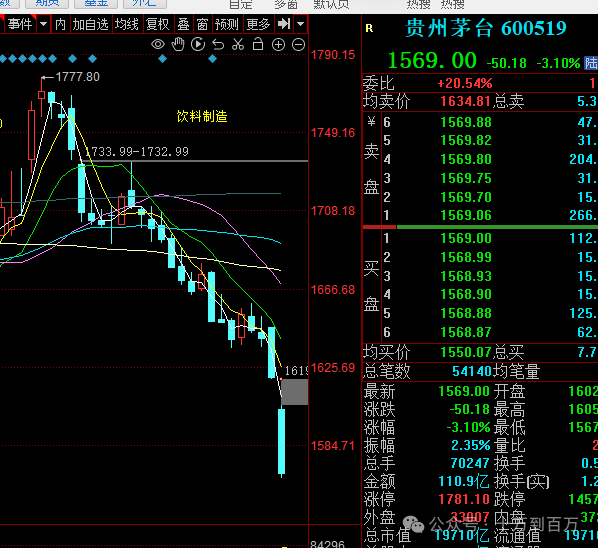The width and height of the screenshot is (598, 548).
Task: Click the 1790.15 price axis label
Action: coord(333,55)
